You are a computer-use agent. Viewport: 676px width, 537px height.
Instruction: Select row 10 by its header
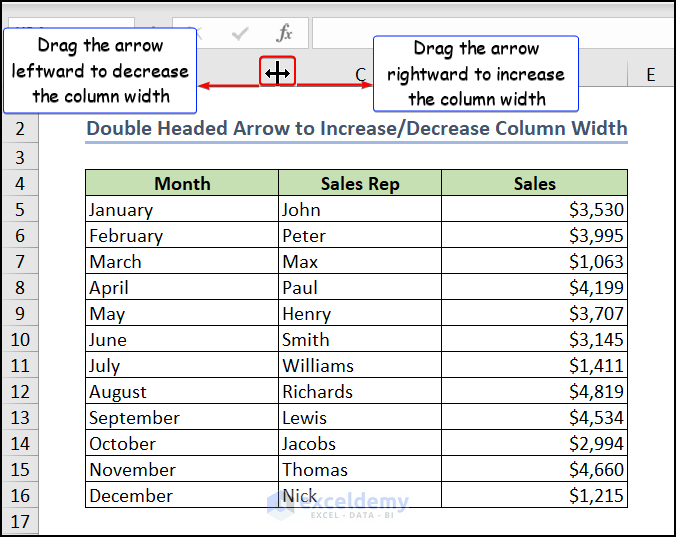(x=20, y=339)
